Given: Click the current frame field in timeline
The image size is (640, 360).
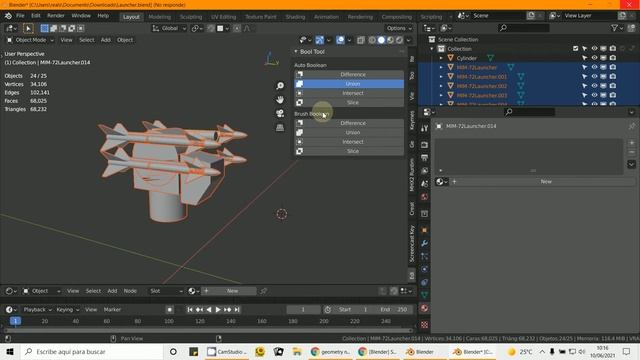Looking at the screenshot, I should 303,310.
